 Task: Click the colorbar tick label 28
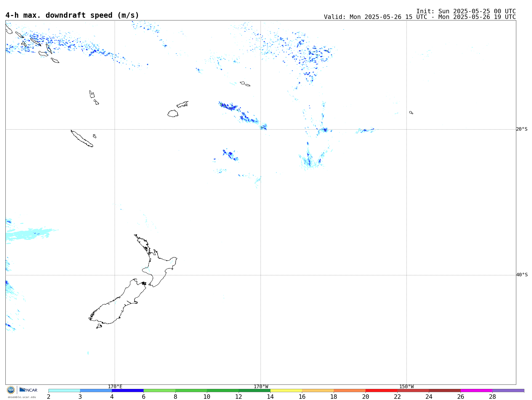click(492, 397)
